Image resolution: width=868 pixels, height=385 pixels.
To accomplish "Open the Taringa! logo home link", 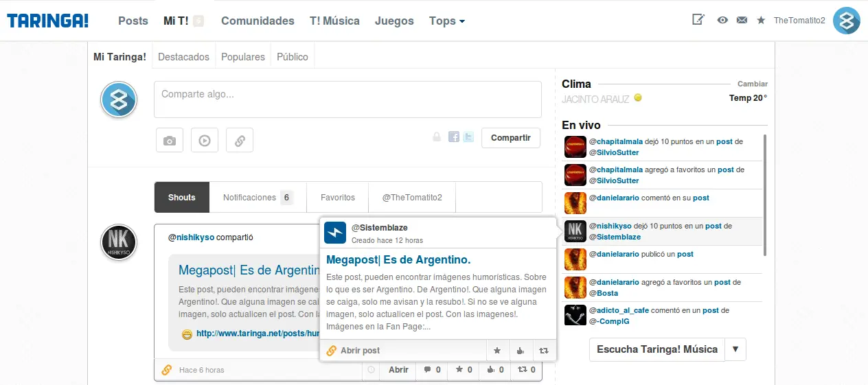I will [x=48, y=21].
